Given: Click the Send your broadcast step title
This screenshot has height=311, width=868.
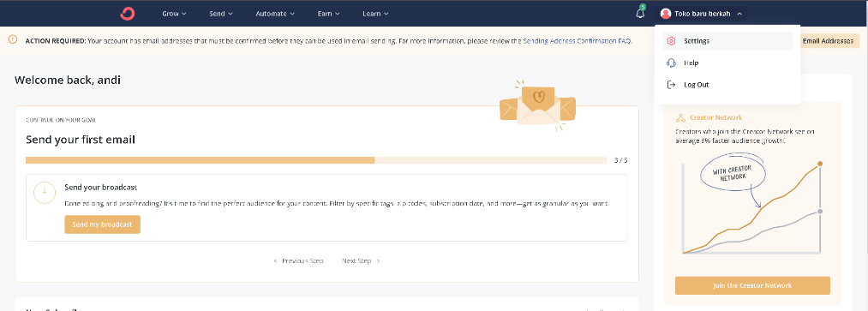Looking at the screenshot, I should tap(101, 188).
